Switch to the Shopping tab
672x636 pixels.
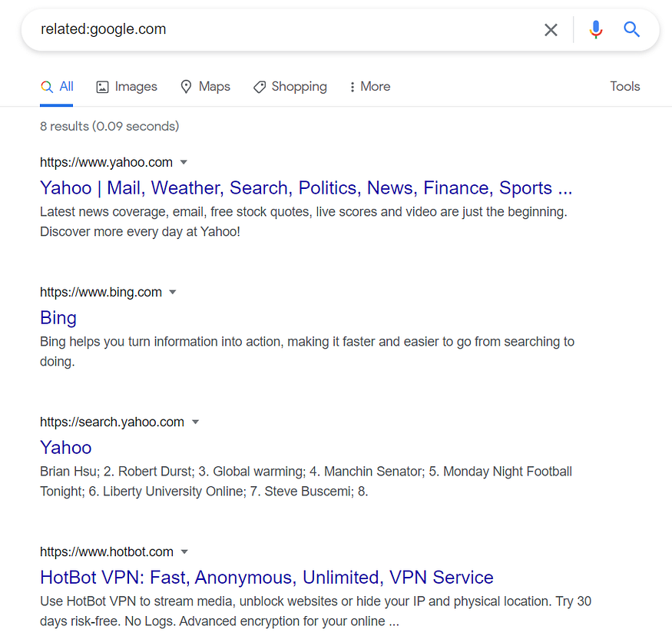290,87
